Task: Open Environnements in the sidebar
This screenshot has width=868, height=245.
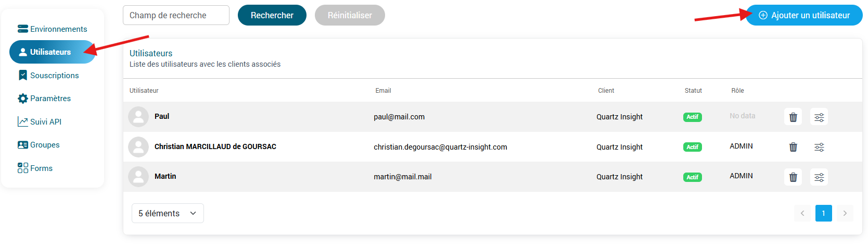Action: tap(53, 29)
